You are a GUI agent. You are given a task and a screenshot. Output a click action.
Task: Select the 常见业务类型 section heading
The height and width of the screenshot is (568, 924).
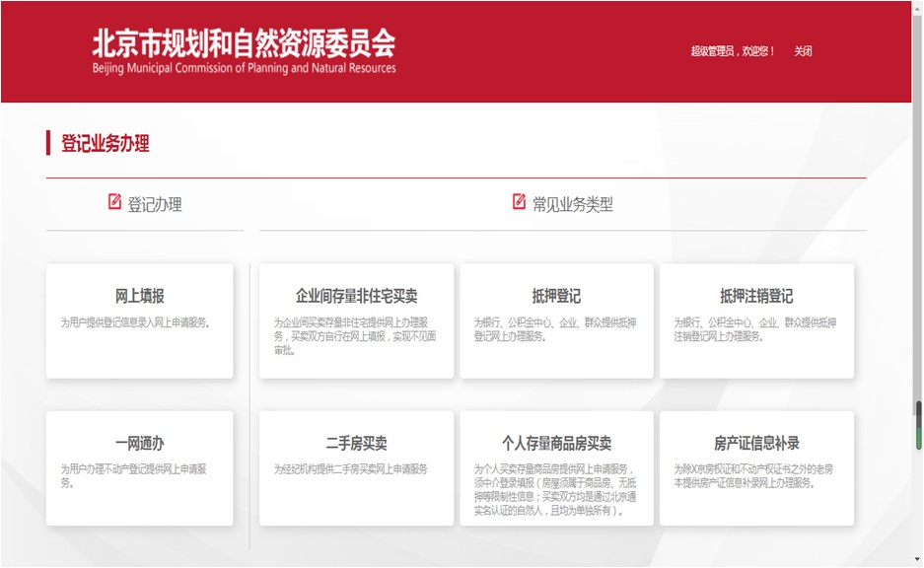573,204
